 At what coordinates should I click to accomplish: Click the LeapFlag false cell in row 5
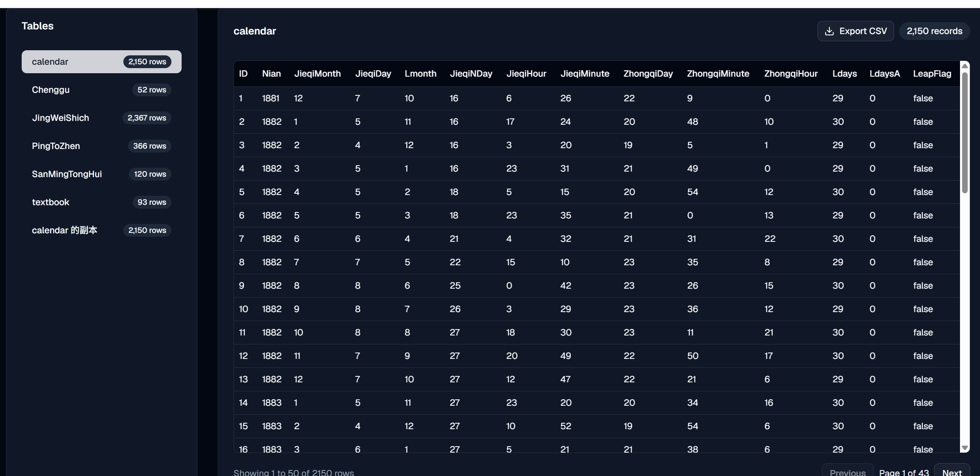coord(923,192)
